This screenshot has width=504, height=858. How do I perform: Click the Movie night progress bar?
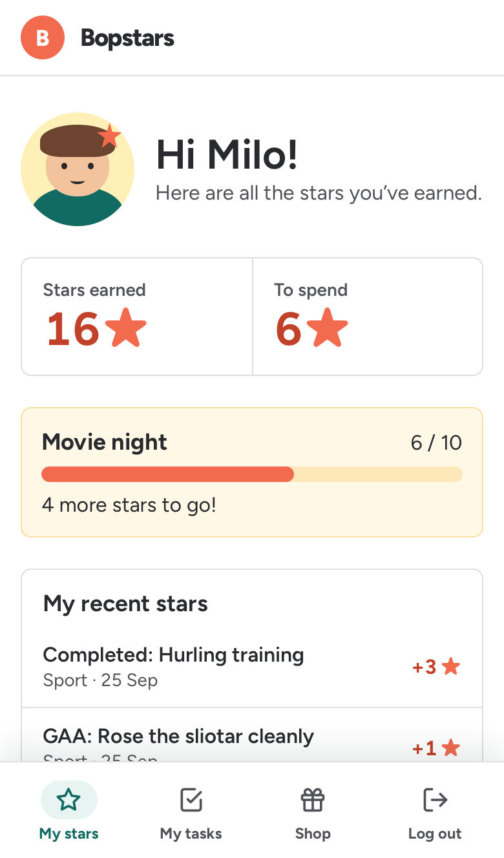point(252,474)
